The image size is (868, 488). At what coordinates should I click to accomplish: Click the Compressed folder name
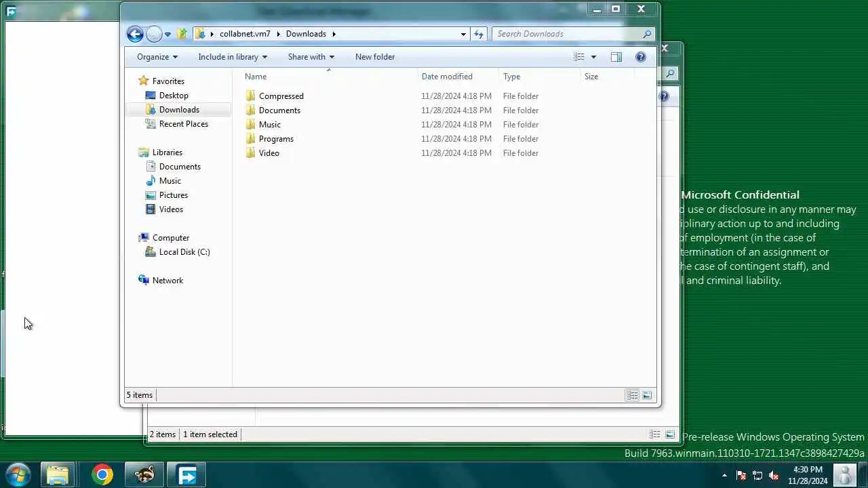point(281,96)
